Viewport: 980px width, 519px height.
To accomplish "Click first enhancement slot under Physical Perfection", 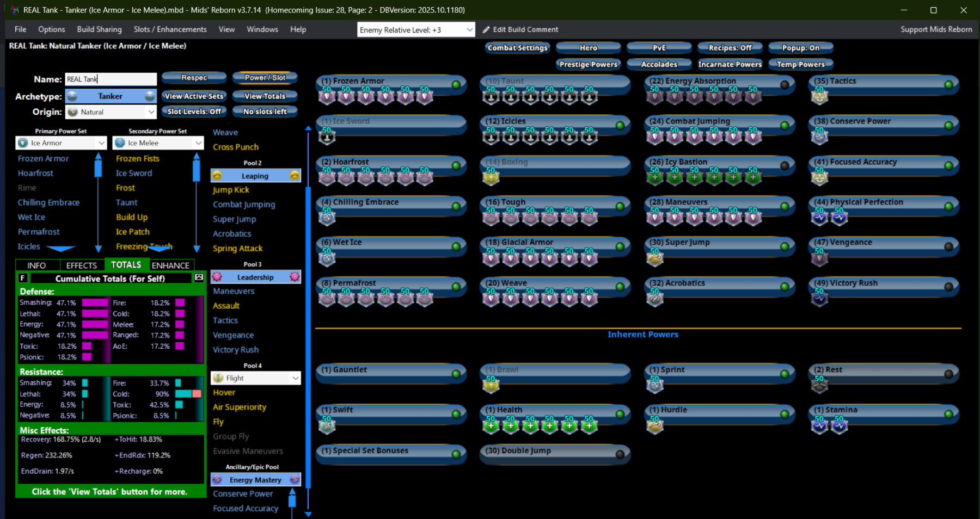I will 819,218.
